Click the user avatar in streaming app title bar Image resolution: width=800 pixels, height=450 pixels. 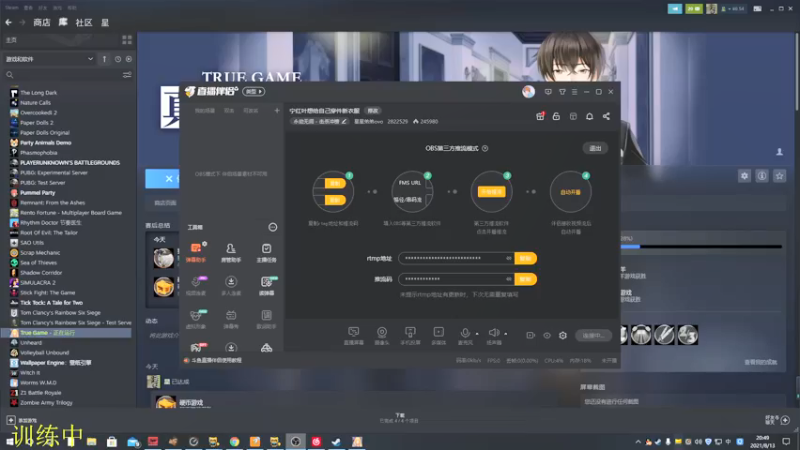[x=528, y=91]
